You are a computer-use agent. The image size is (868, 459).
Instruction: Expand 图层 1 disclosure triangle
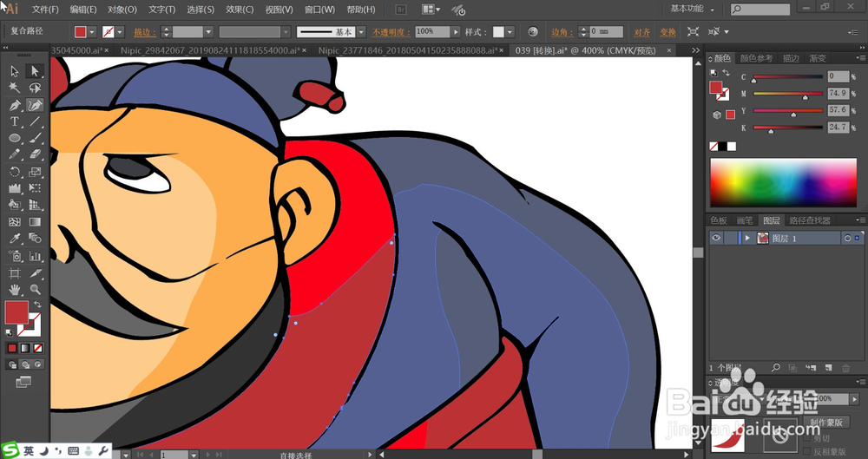pyautogui.click(x=747, y=238)
